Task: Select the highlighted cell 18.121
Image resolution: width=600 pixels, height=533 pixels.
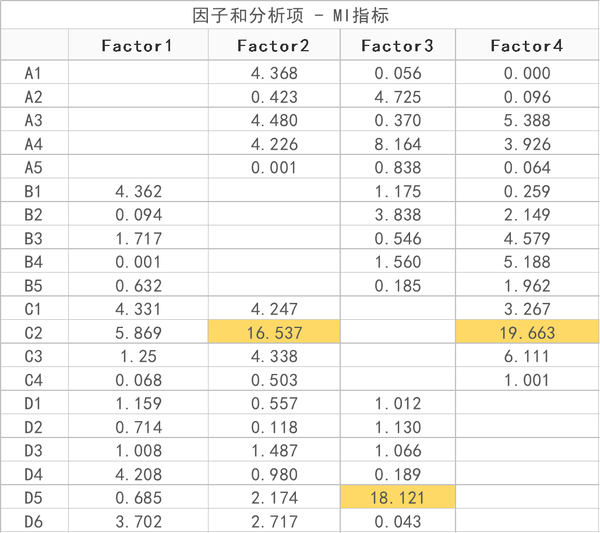Action: click(x=397, y=497)
